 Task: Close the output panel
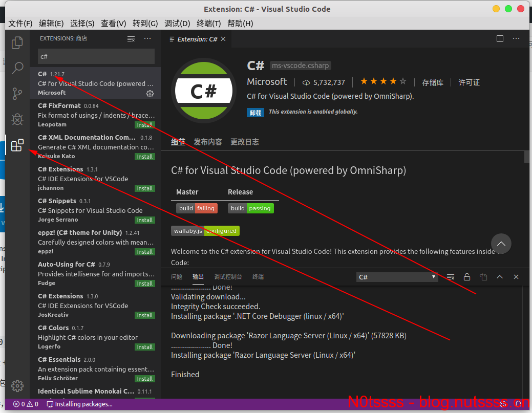pos(516,277)
